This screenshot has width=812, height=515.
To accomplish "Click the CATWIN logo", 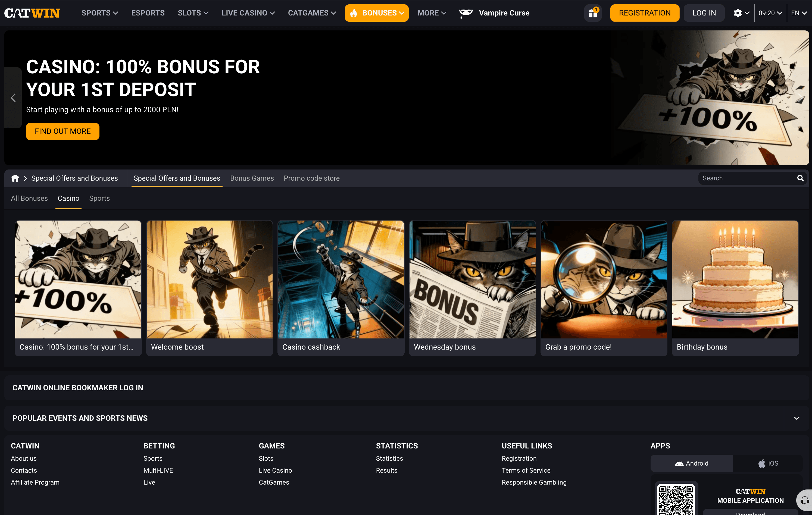I will tap(32, 13).
